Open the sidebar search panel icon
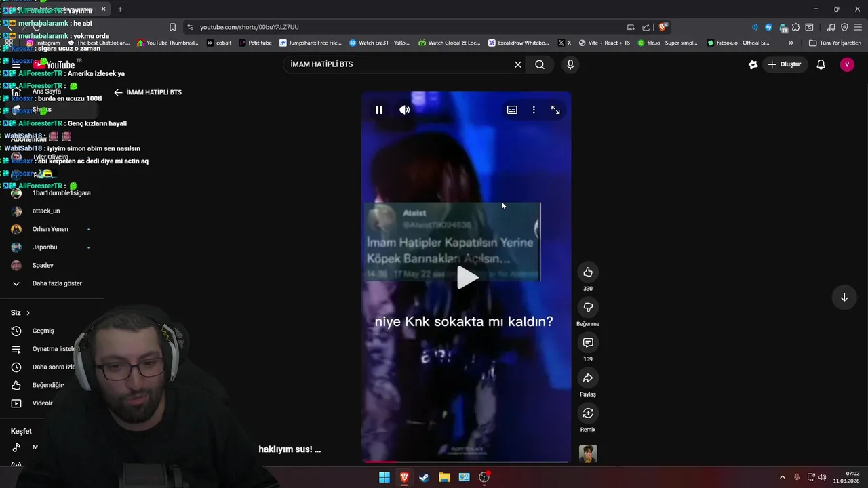 809,27
